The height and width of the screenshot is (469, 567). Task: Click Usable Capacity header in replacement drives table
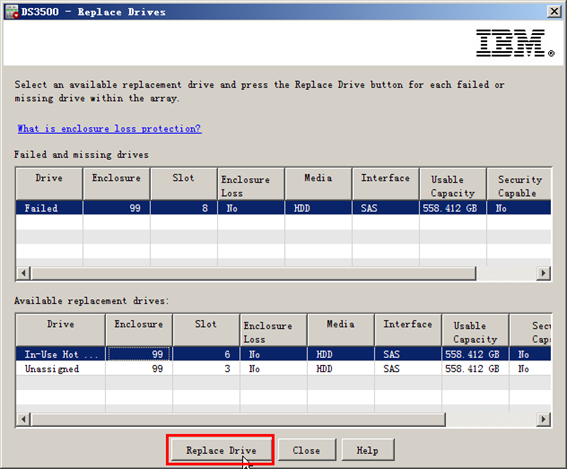click(x=475, y=330)
